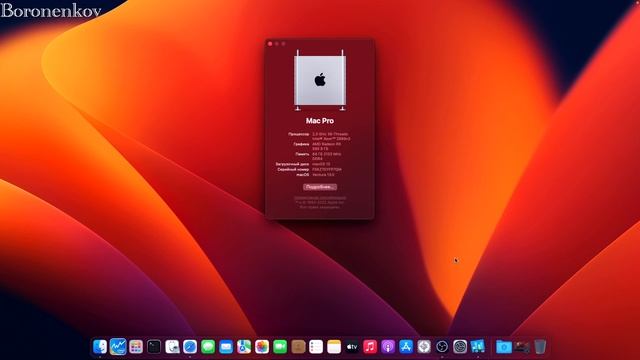This screenshot has width=640, height=360.
Task: Click the Mac Pro tower image
Action: (320, 80)
